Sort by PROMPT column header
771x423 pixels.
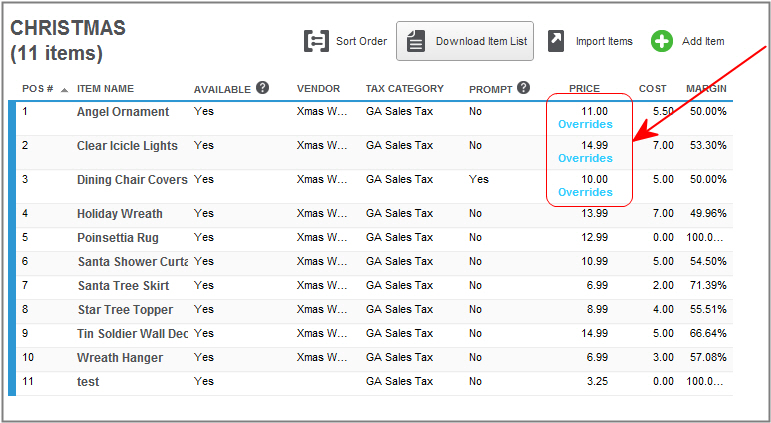coord(490,90)
